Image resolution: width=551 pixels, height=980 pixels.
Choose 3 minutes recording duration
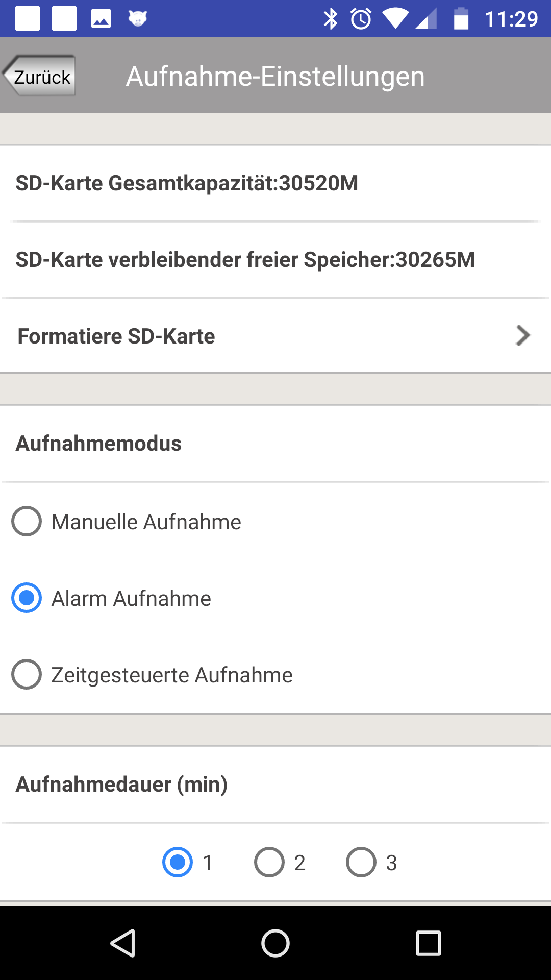tap(361, 862)
